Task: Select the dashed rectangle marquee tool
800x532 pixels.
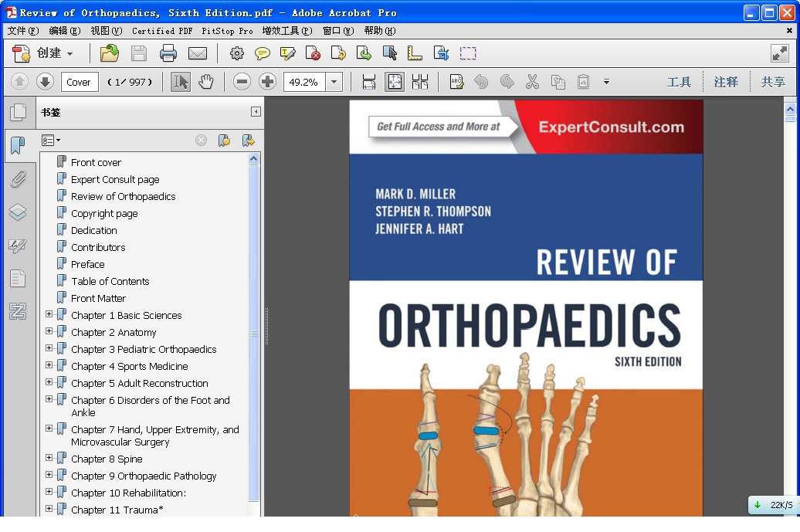Action: (468, 53)
